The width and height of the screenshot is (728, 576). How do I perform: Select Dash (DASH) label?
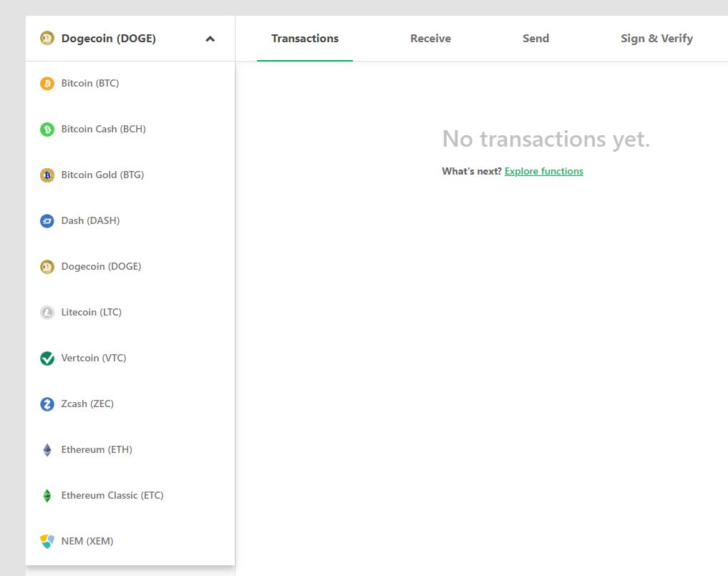click(90, 221)
